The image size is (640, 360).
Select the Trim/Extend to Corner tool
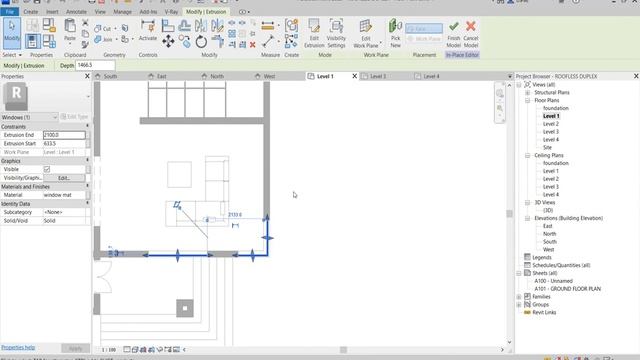217,41
